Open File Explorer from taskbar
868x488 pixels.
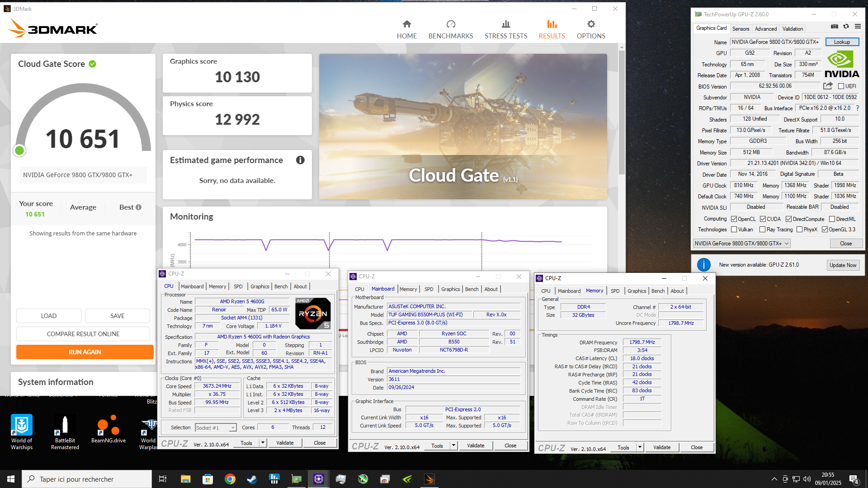(185, 479)
